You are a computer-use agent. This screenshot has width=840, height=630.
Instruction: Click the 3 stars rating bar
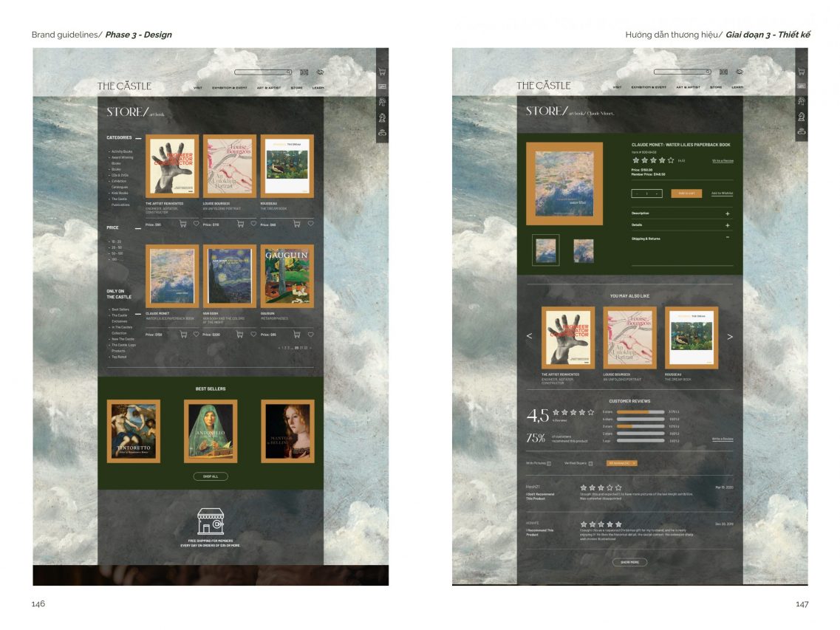point(641,426)
